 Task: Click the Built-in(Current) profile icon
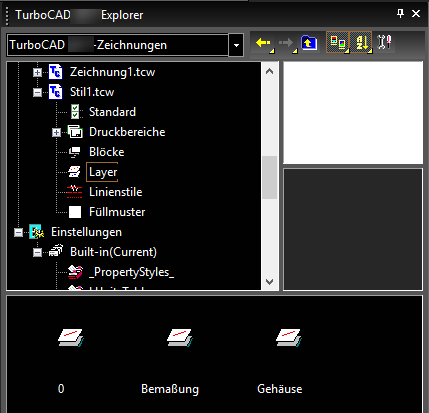point(56,251)
